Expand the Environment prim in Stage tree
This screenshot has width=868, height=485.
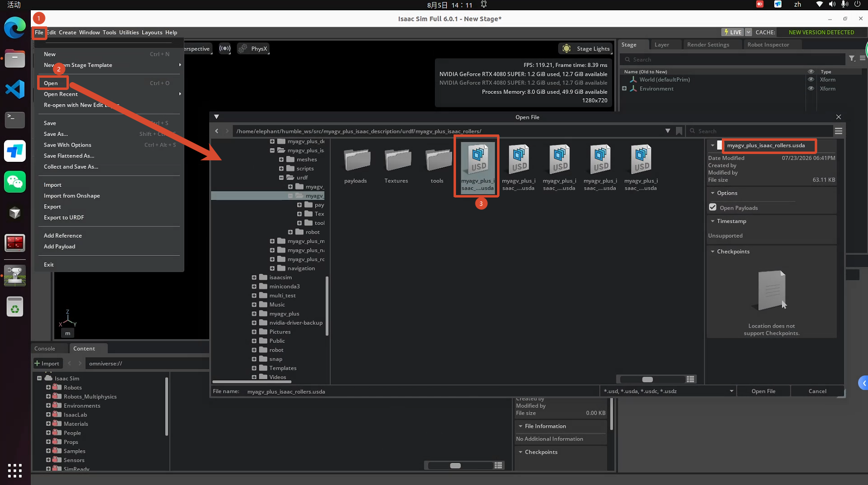[624, 88]
